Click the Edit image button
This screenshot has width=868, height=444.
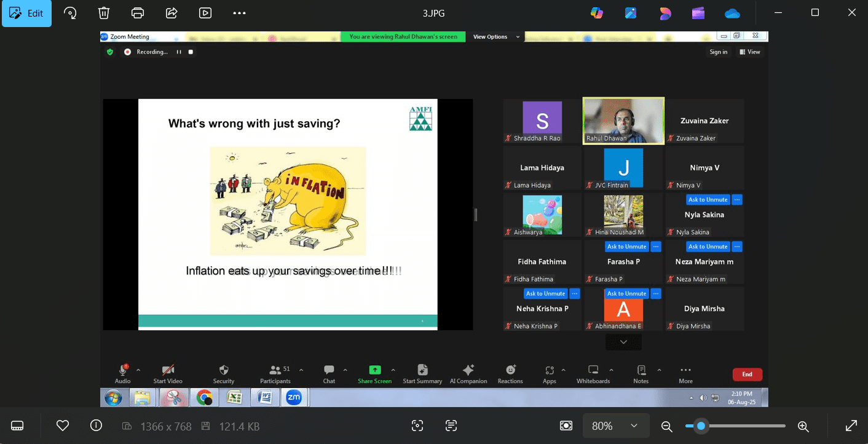[x=26, y=13]
